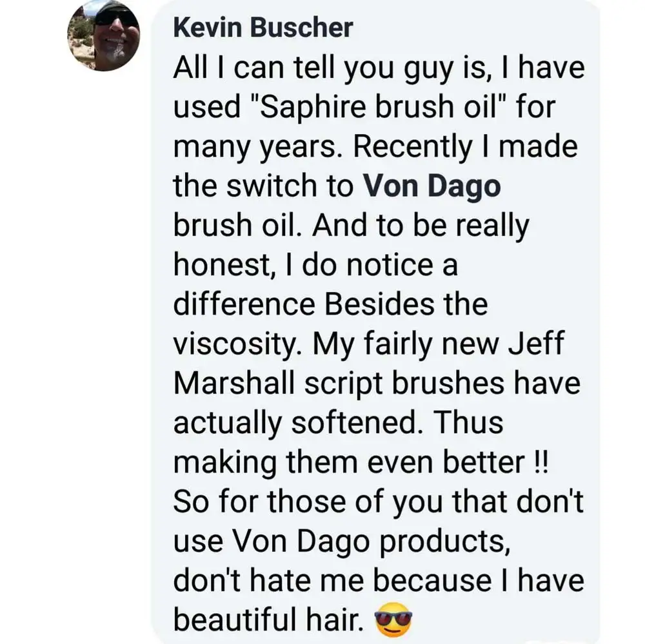The image size is (645, 644).
Task: Open Kevin Buscher's profile picture
Action: click(x=104, y=34)
